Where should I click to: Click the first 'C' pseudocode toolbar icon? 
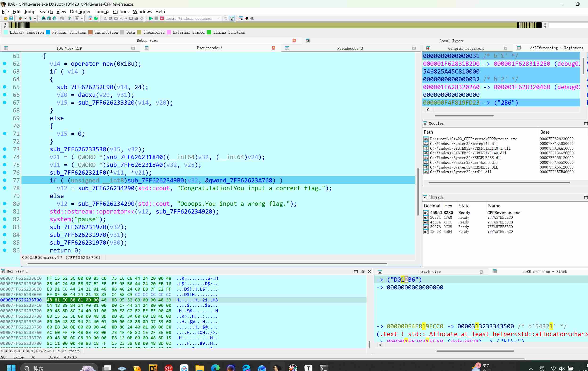point(226,19)
